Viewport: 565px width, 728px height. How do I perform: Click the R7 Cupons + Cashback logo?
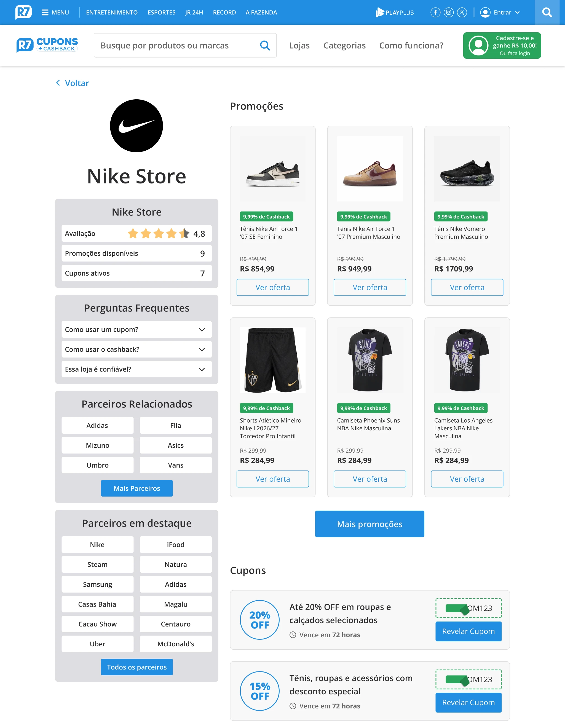click(x=47, y=45)
